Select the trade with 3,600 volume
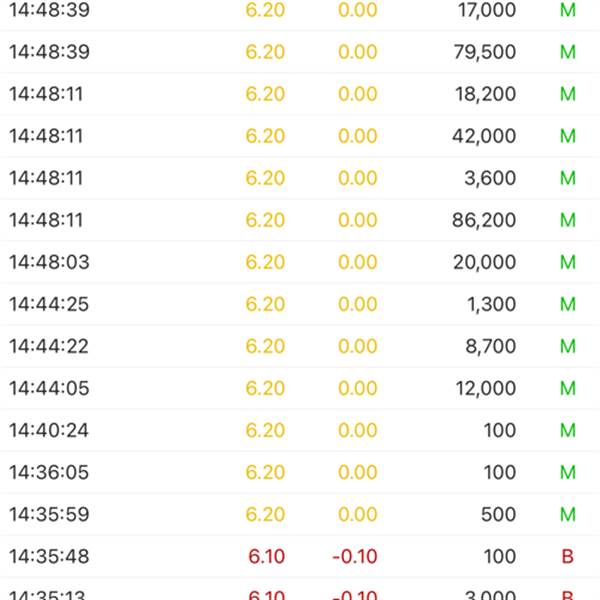Viewport: 600px width, 600px height. [x=300, y=178]
